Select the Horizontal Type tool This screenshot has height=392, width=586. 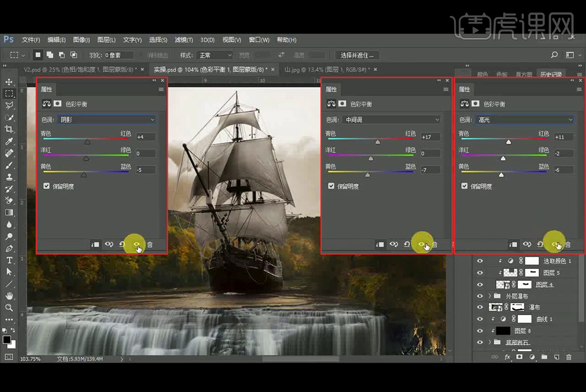coord(9,260)
